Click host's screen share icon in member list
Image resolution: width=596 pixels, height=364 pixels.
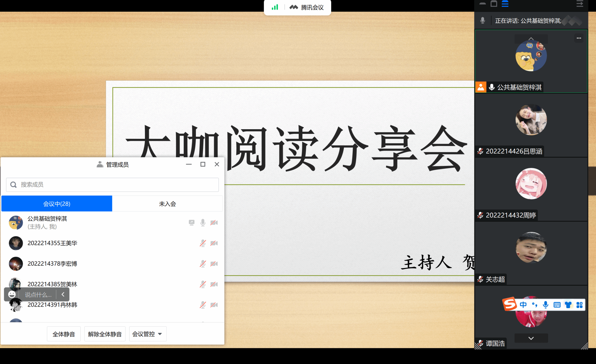coord(191,223)
